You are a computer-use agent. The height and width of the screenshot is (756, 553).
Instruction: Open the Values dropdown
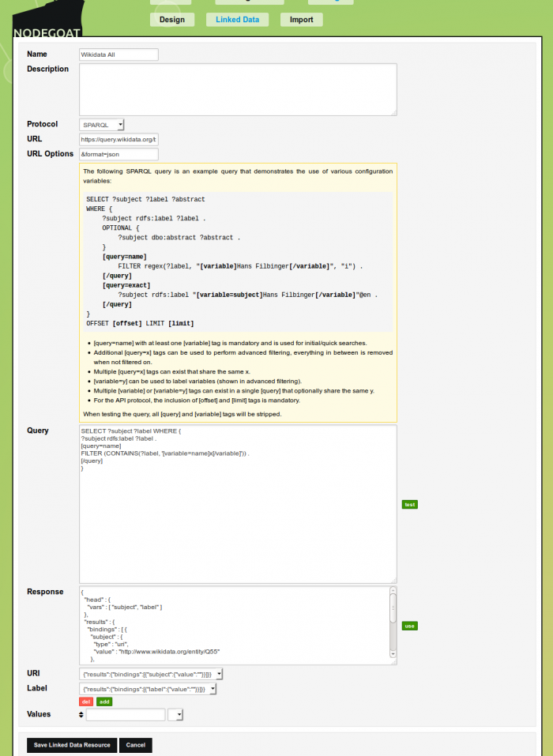tap(175, 715)
